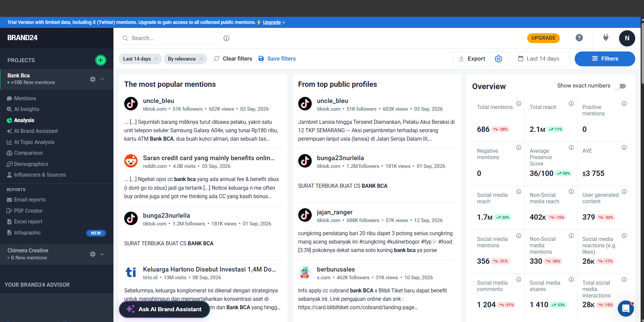The width and height of the screenshot is (644, 322).
Task: Open jajan_ranger profile mention
Action: point(335,212)
